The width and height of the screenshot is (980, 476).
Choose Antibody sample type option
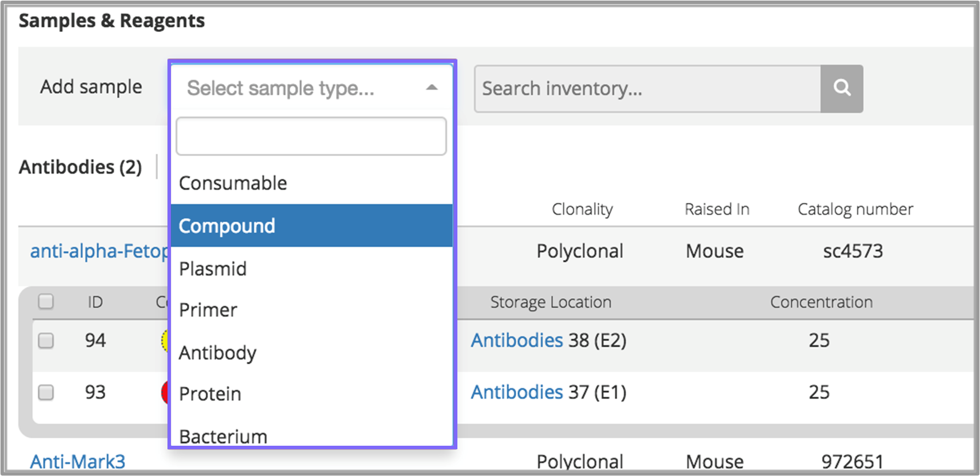point(218,353)
